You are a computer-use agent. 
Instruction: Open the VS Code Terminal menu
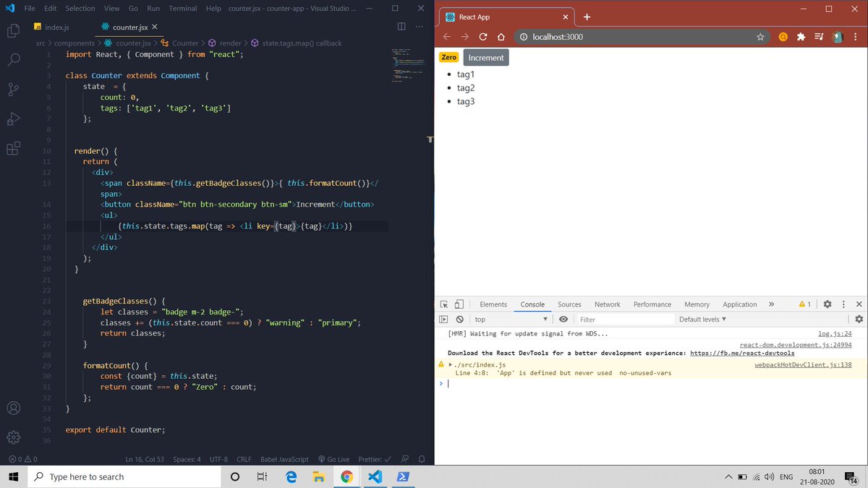pos(183,8)
